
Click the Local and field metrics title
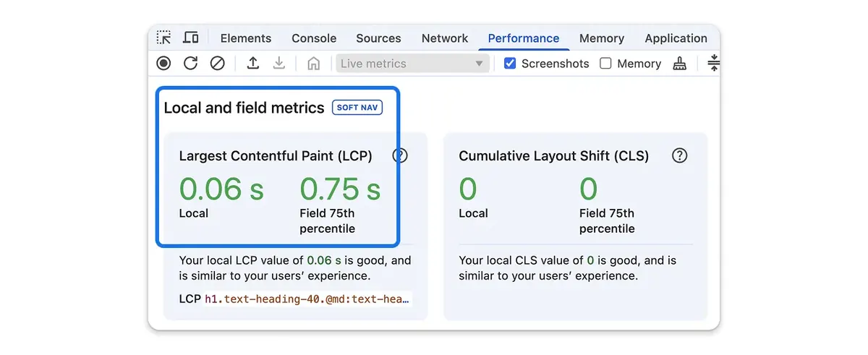(x=244, y=108)
